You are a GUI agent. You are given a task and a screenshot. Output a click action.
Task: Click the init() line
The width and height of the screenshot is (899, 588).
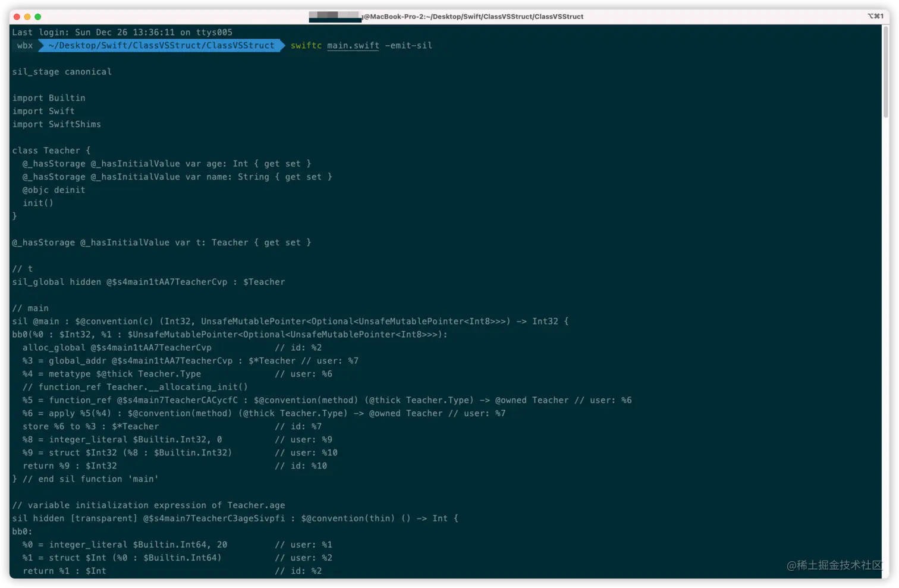coord(38,203)
